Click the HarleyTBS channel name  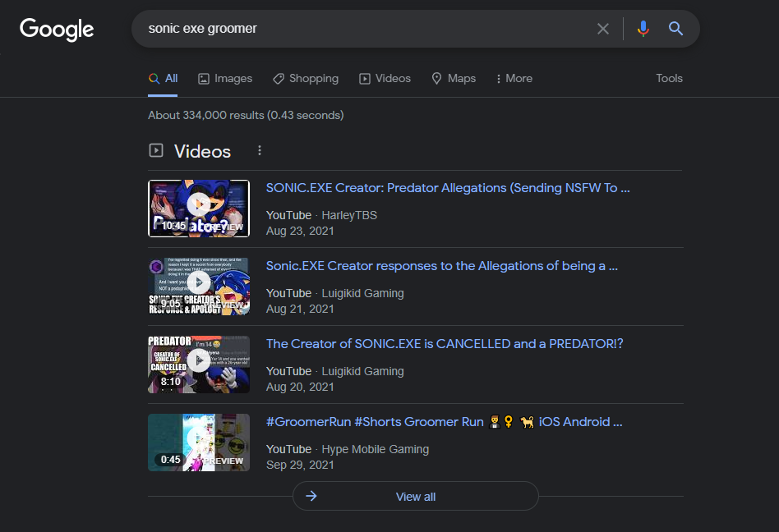349,215
